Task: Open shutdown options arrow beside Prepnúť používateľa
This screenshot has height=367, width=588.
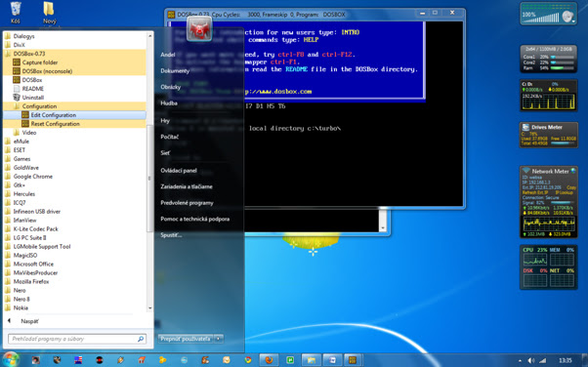Action: coord(219,339)
